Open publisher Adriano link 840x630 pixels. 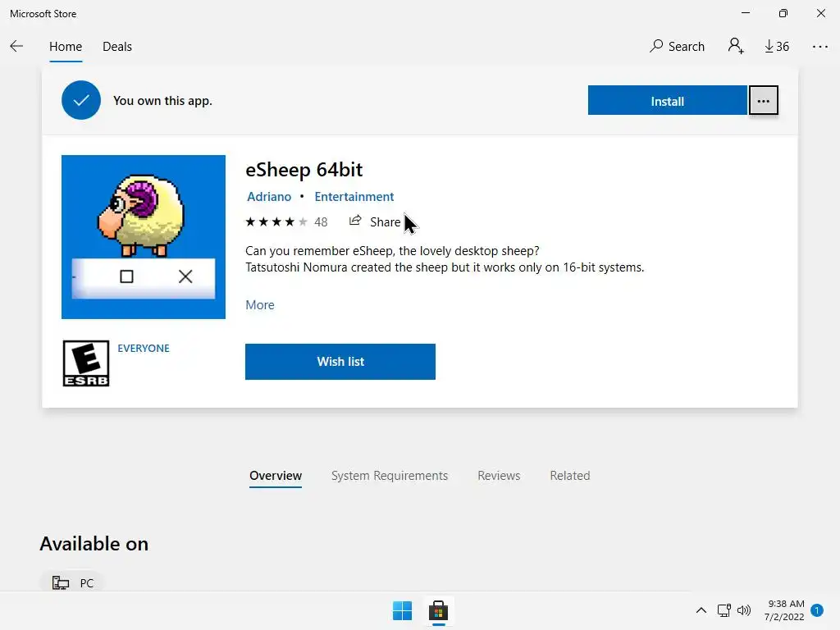tap(269, 197)
